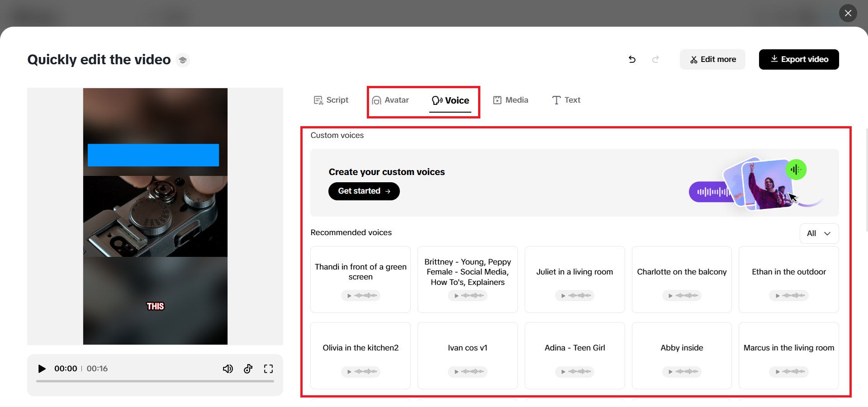Viewport: 868px width, 407px height.
Task: Preview Juliet in a living room voice
Action: point(574,295)
